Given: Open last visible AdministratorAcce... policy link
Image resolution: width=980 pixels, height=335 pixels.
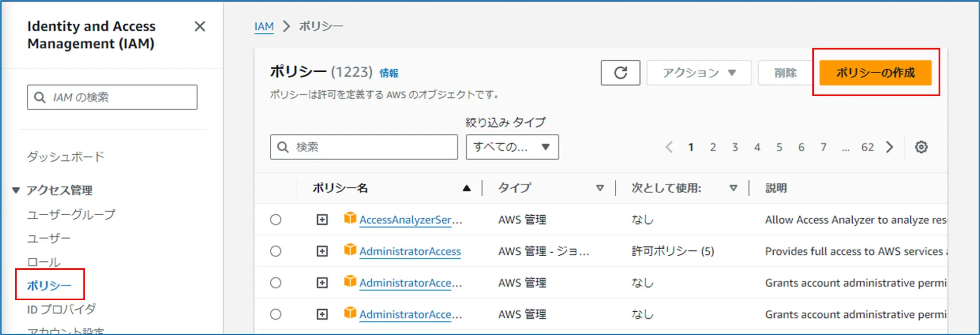Looking at the screenshot, I should [x=411, y=314].
